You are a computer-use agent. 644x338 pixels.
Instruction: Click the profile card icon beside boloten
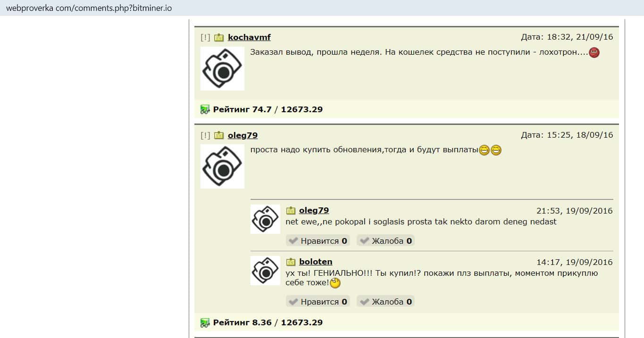pos(291,262)
